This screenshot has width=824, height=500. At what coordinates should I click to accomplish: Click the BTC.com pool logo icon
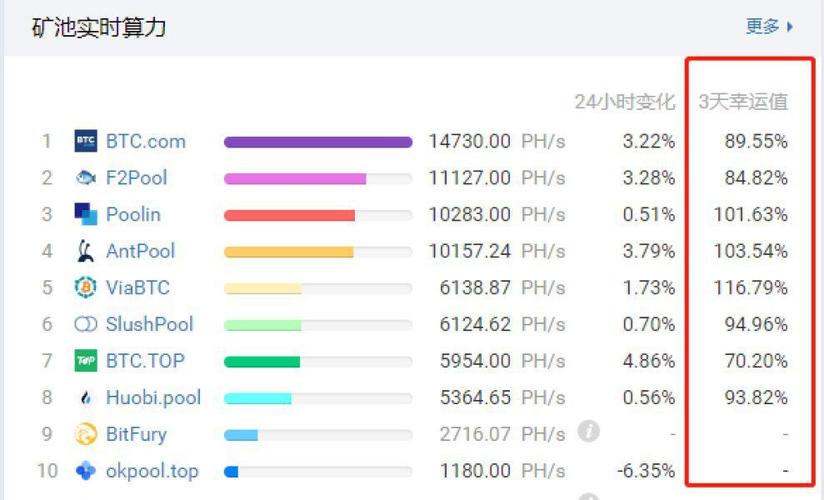pos(86,141)
